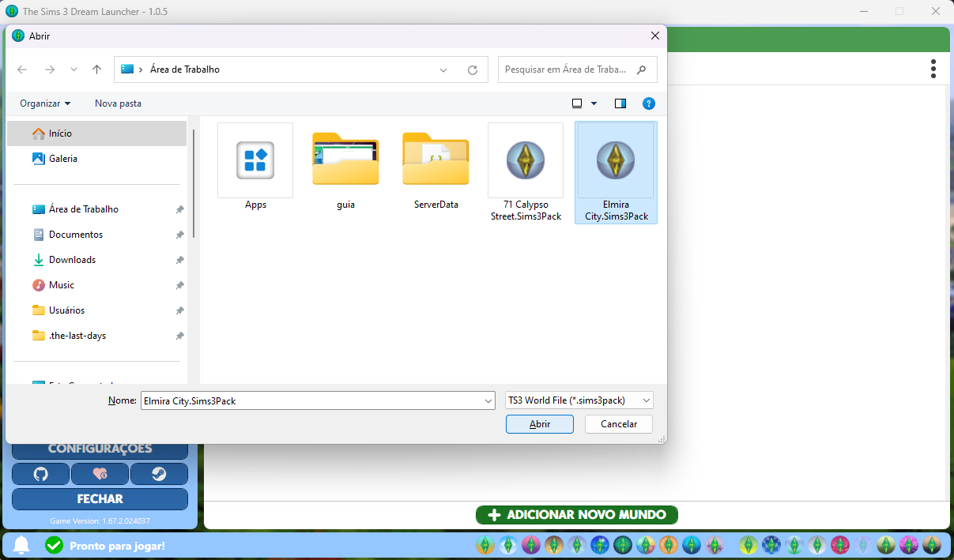Open the TS3 World File type dropdown
954x560 pixels.
point(579,400)
